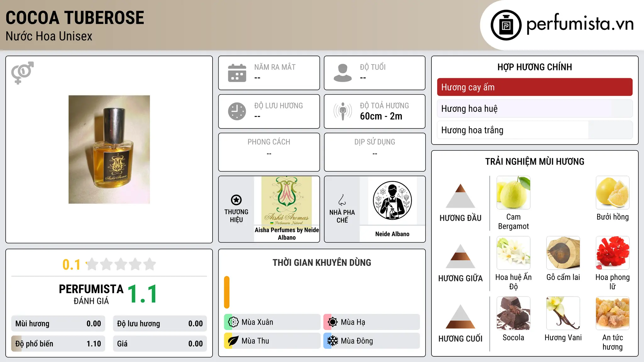Click the orange 0.1 rating number

71,265
